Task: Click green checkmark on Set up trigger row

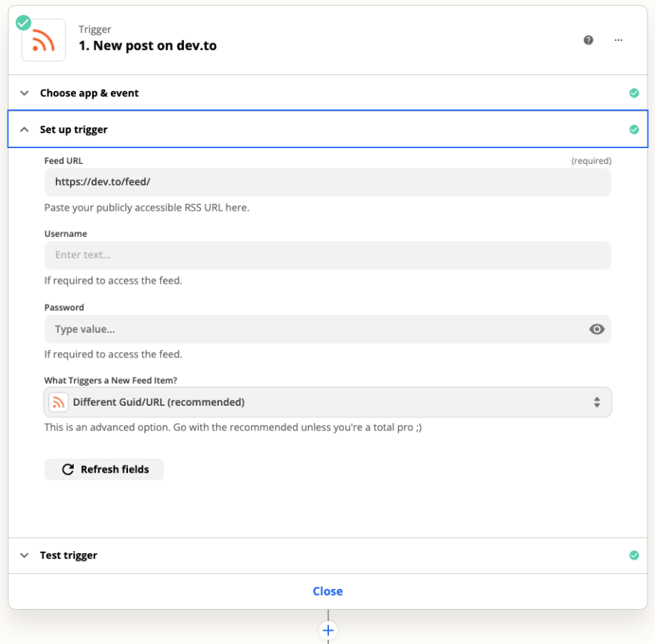Action: (634, 130)
